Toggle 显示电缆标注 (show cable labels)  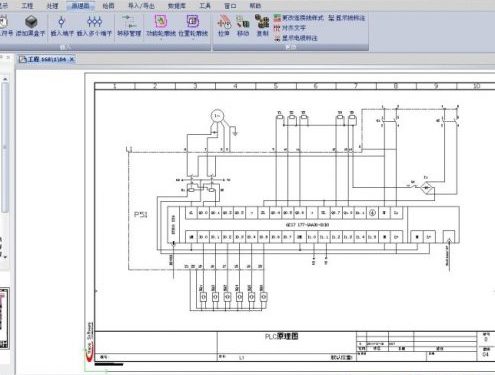296,38
